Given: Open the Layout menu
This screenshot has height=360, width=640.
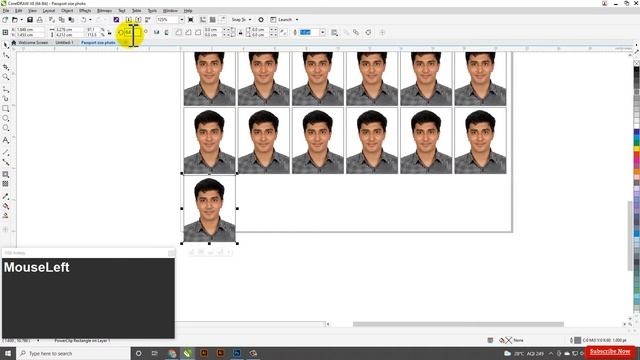Looking at the screenshot, I should coord(49,11).
